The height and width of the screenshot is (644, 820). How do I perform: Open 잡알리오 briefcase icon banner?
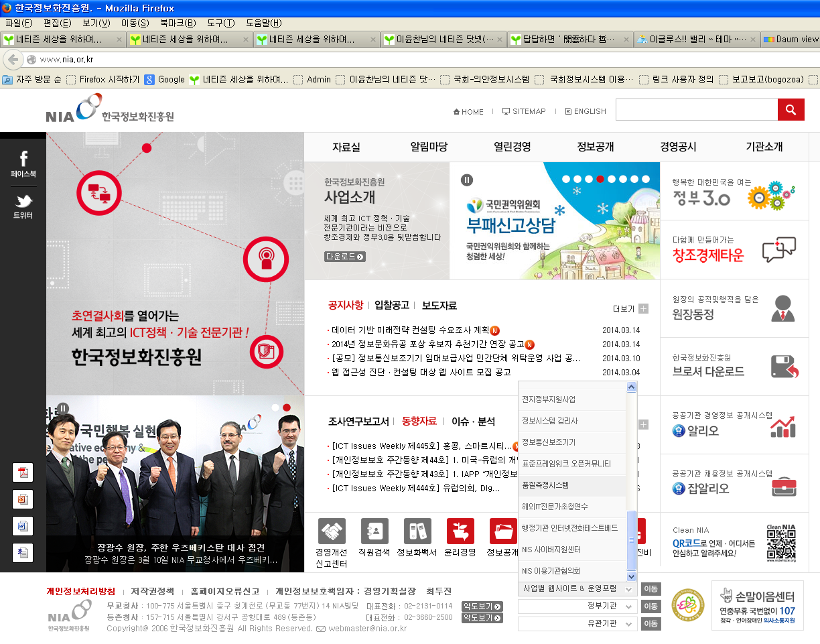(x=734, y=482)
